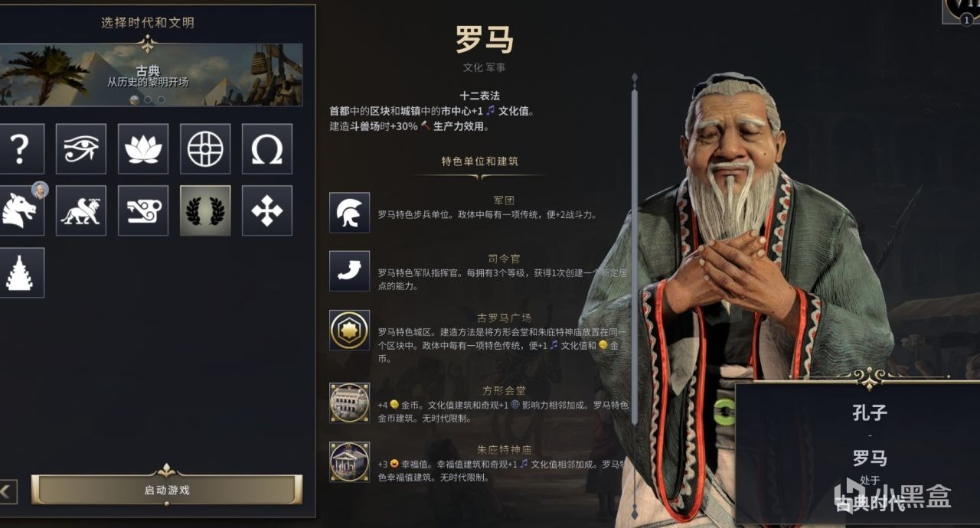Image resolution: width=980 pixels, height=528 pixels.
Task: Choose the Eye of Horus civilization icon
Action: [81, 148]
